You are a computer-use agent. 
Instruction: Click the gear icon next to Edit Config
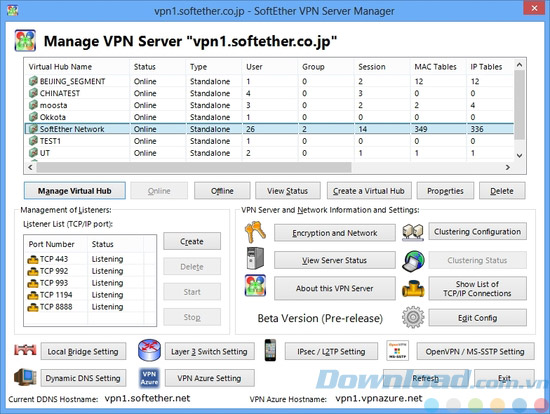pyautogui.click(x=413, y=317)
